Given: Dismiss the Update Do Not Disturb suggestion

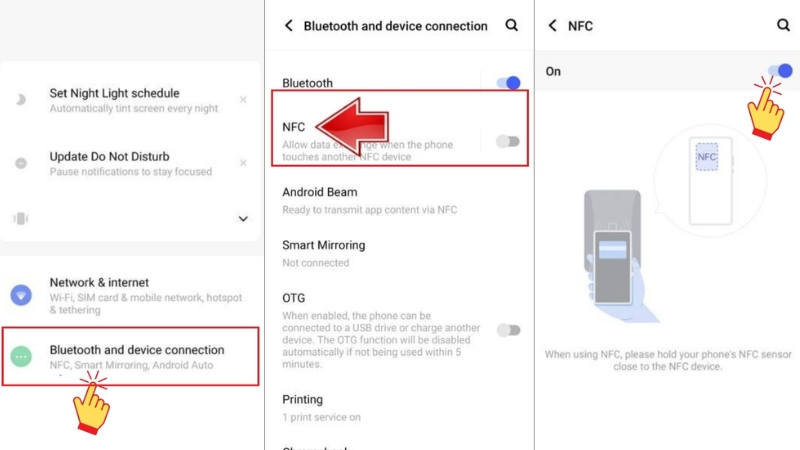Looking at the screenshot, I should (243, 163).
